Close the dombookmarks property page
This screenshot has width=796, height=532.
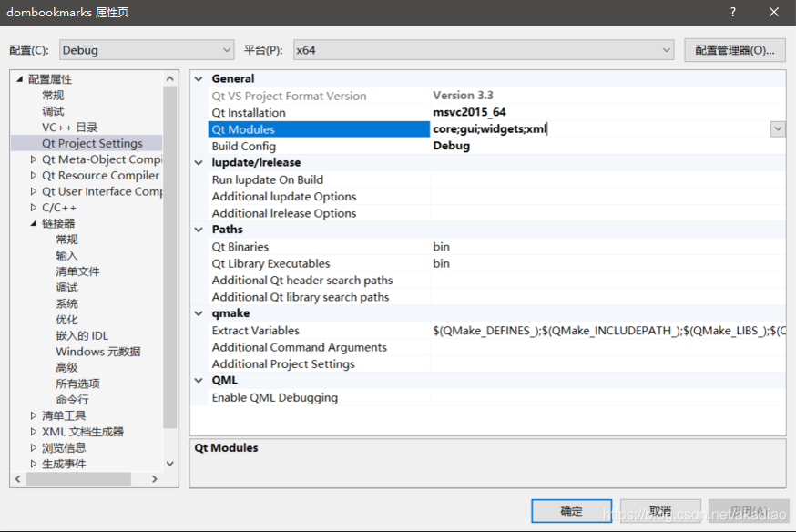point(773,12)
